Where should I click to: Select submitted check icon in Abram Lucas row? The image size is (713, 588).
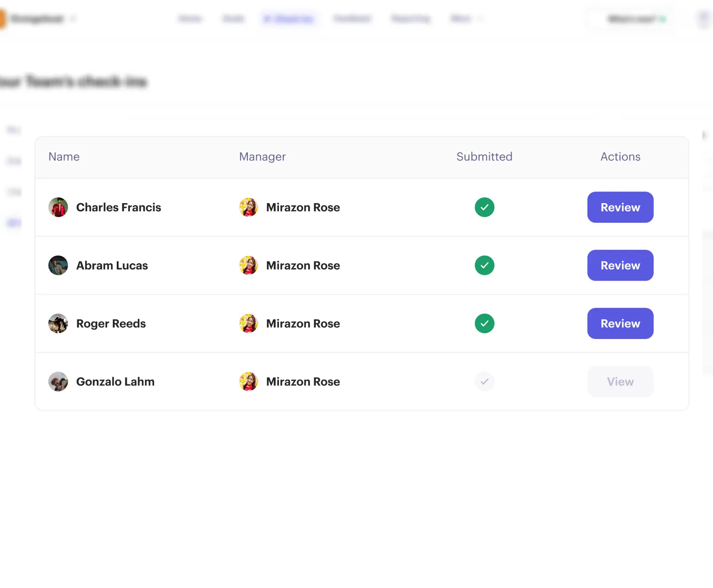[484, 265]
